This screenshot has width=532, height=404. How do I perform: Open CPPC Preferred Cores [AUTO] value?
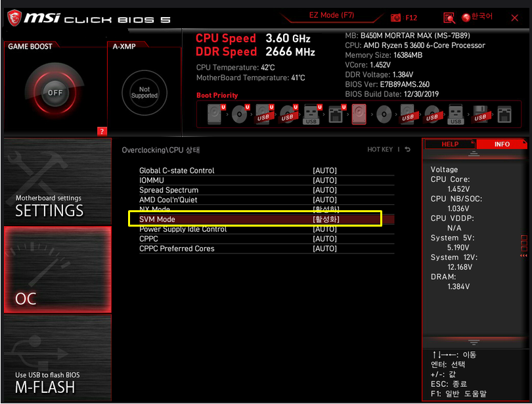pos(324,249)
